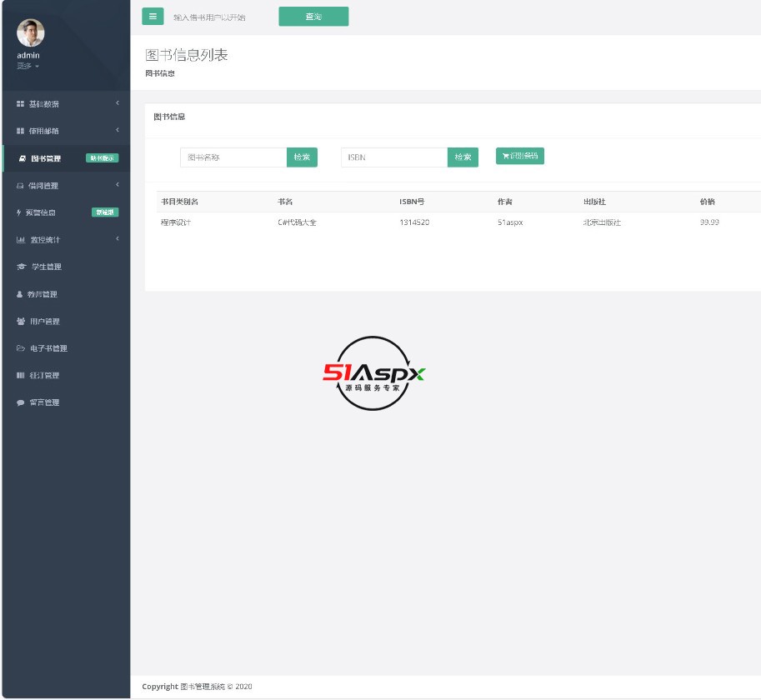This screenshot has width=761, height=700.
Task: Click the graduation cap icon for 学生管理
Action: pyautogui.click(x=22, y=267)
